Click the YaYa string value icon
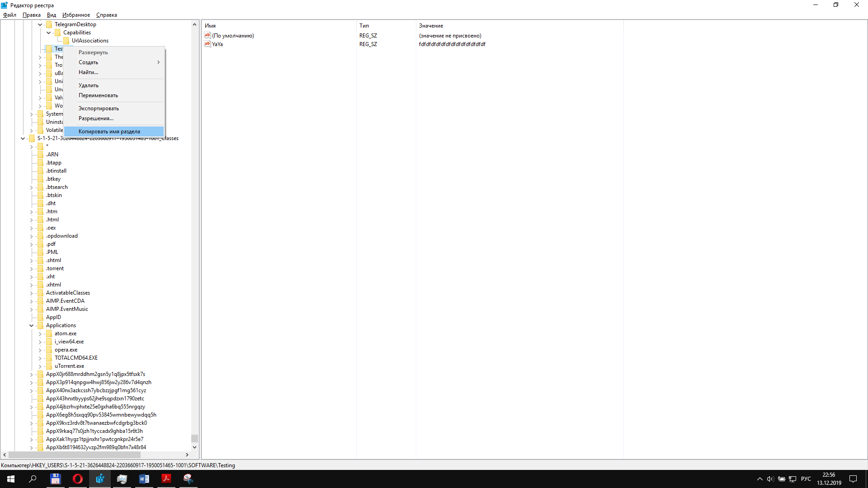Image resolution: width=868 pixels, height=488 pixels. pos(208,44)
